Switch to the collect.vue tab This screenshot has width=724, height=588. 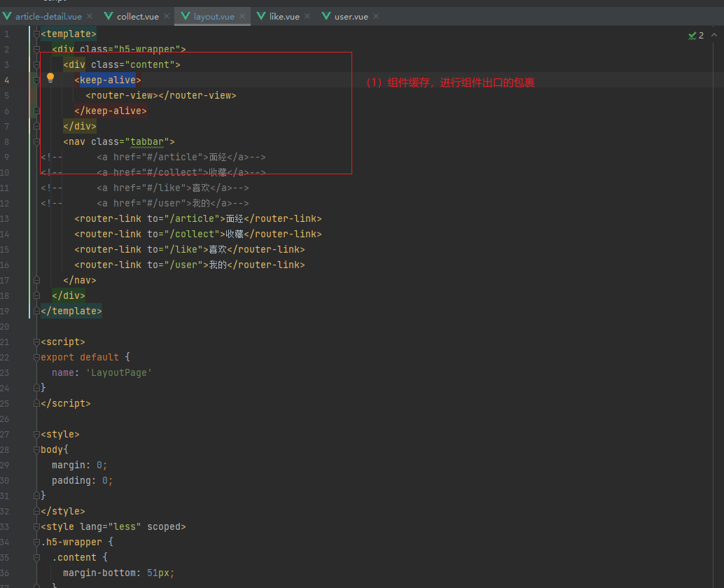point(138,17)
